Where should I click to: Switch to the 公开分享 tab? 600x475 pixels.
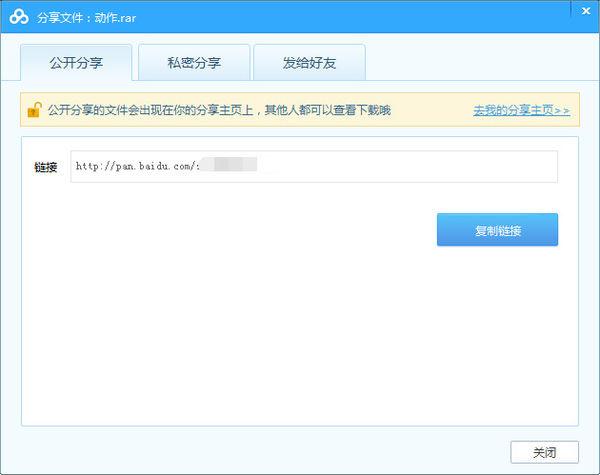[x=76, y=63]
